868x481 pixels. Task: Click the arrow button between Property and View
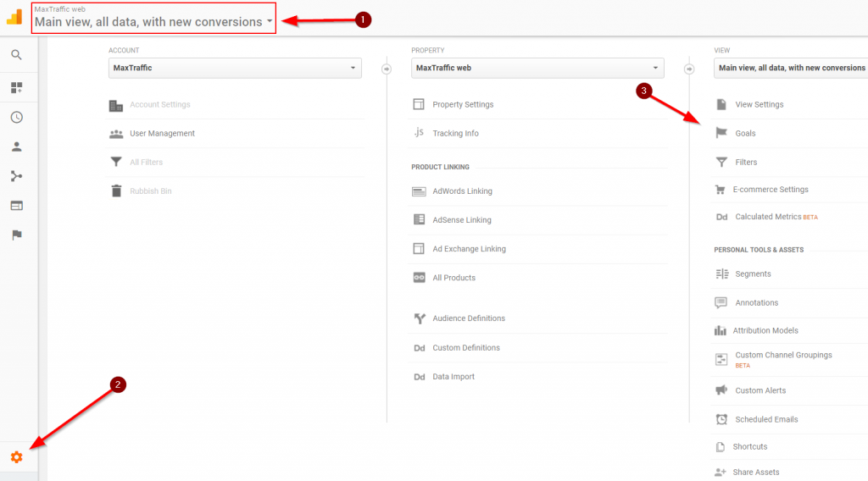tap(689, 69)
